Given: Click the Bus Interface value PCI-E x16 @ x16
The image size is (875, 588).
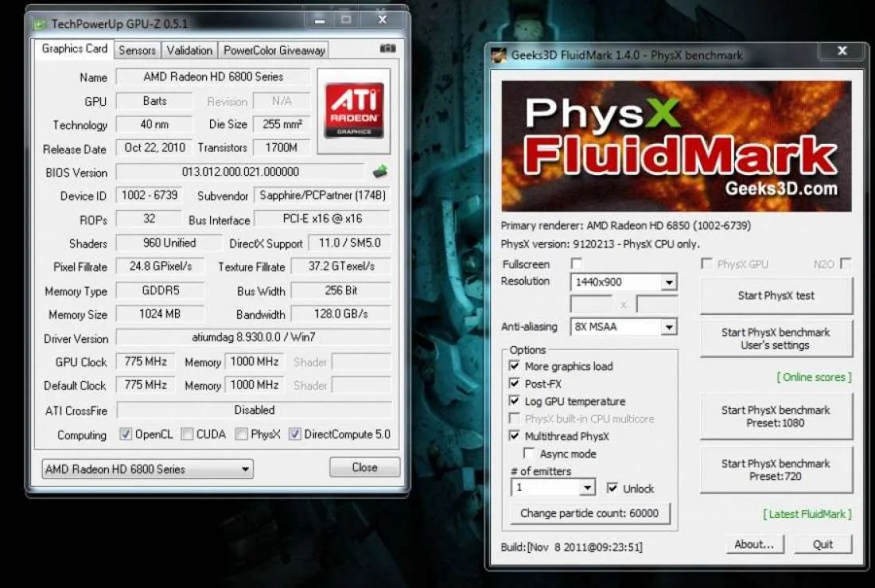Looking at the screenshot, I should click(x=322, y=219).
